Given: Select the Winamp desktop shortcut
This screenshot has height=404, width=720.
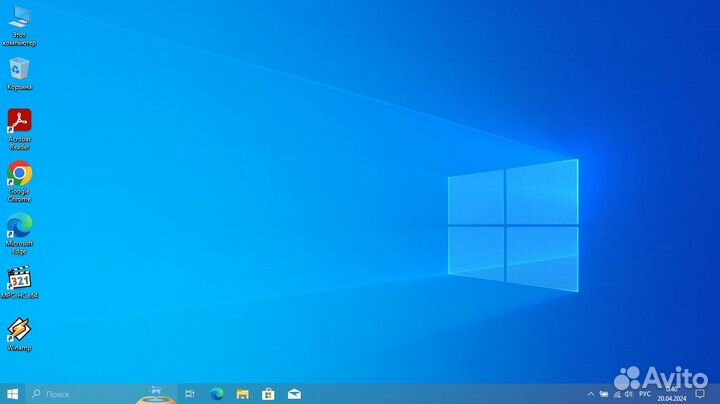Looking at the screenshot, I should pyautogui.click(x=19, y=335).
